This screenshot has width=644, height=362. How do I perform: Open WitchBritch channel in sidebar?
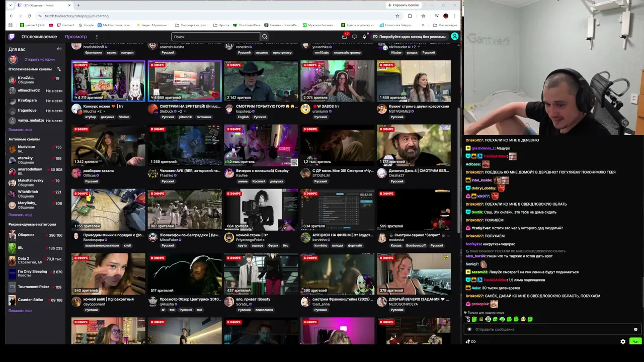(35, 194)
